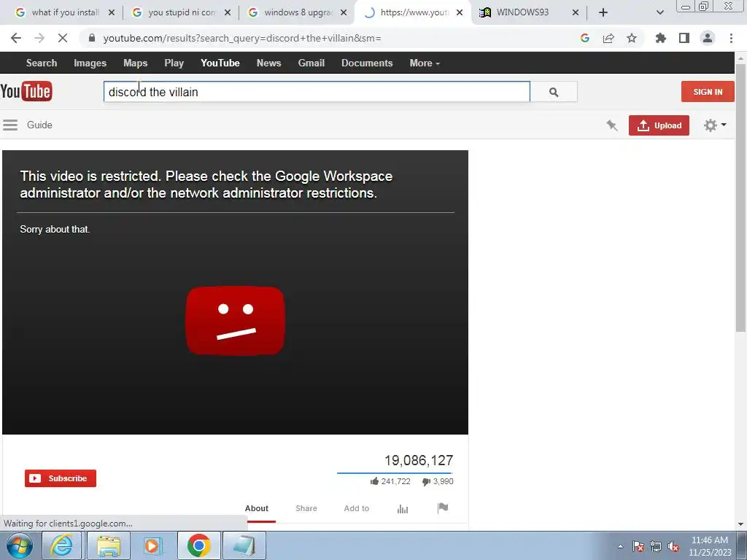Stop loading the page

pos(63,38)
